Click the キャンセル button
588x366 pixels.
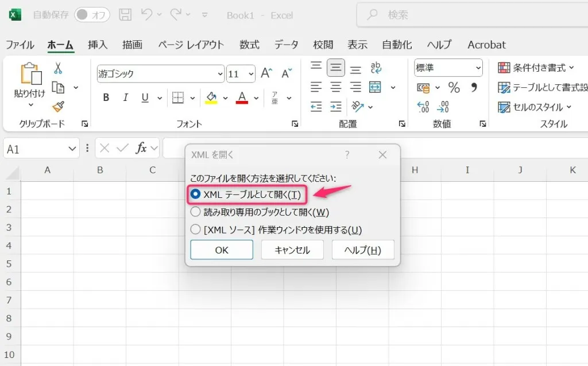[x=292, y=250]
